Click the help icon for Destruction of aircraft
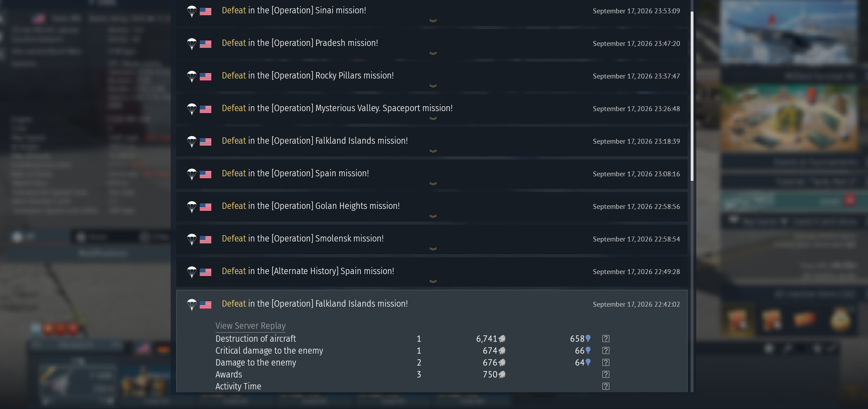868x409 pixels. click(x=606, y=339)
